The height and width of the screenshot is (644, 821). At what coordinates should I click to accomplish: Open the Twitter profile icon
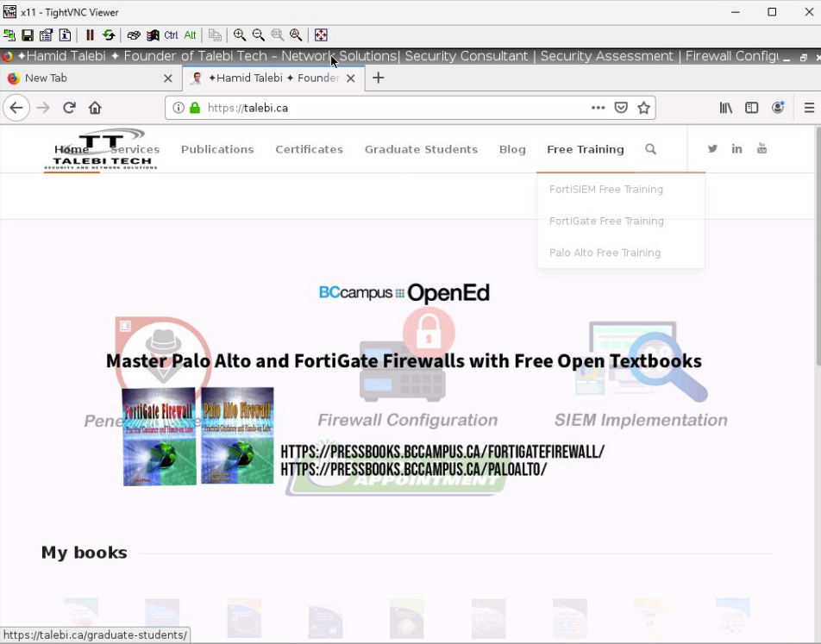pyautogui.click(x=712, y=148)
